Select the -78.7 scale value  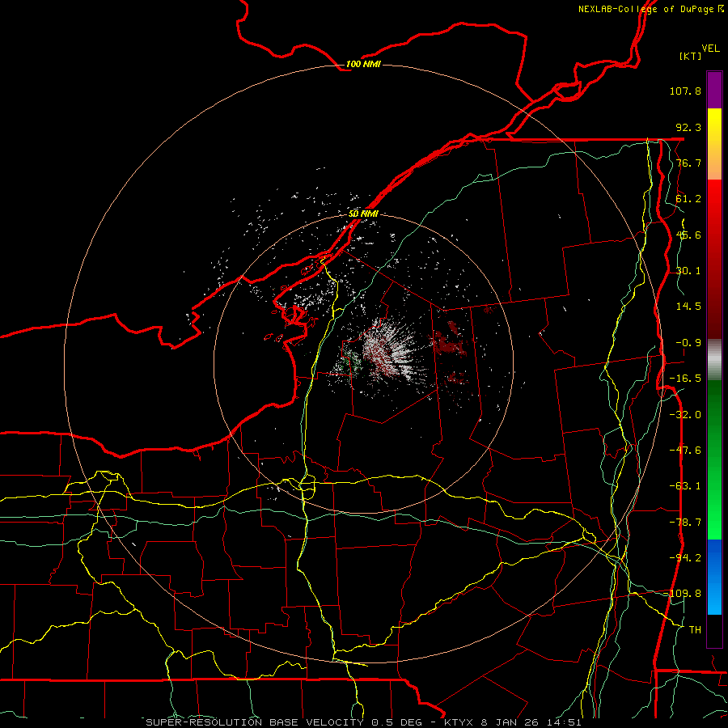tap(685, 523)
